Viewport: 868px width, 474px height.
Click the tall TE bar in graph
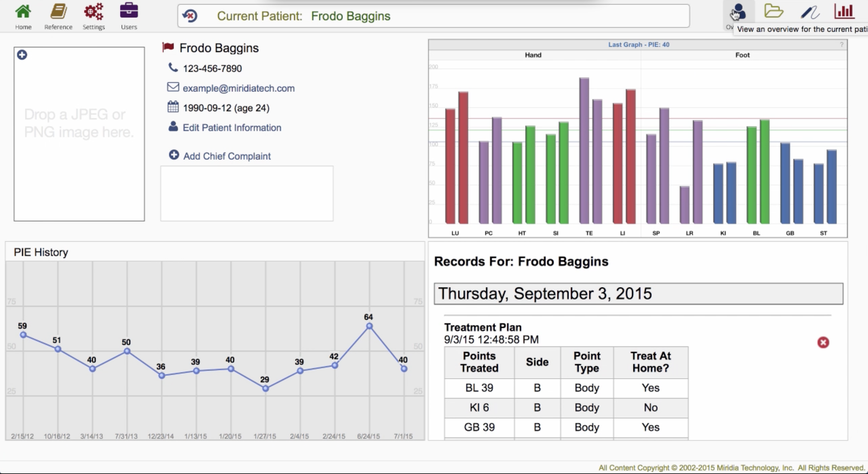pyautogui.click(x=584, y=150)
